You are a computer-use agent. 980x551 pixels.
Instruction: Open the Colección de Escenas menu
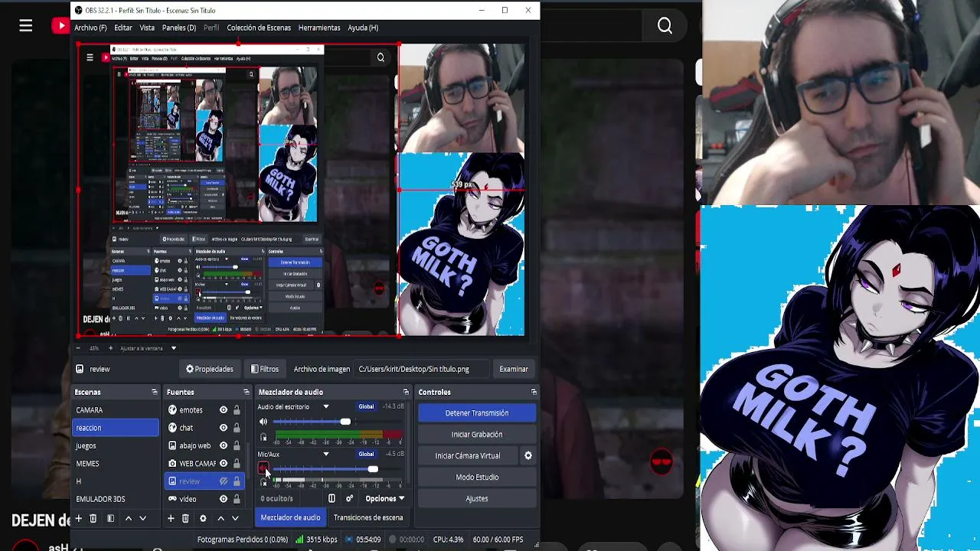tap(259, 28)
